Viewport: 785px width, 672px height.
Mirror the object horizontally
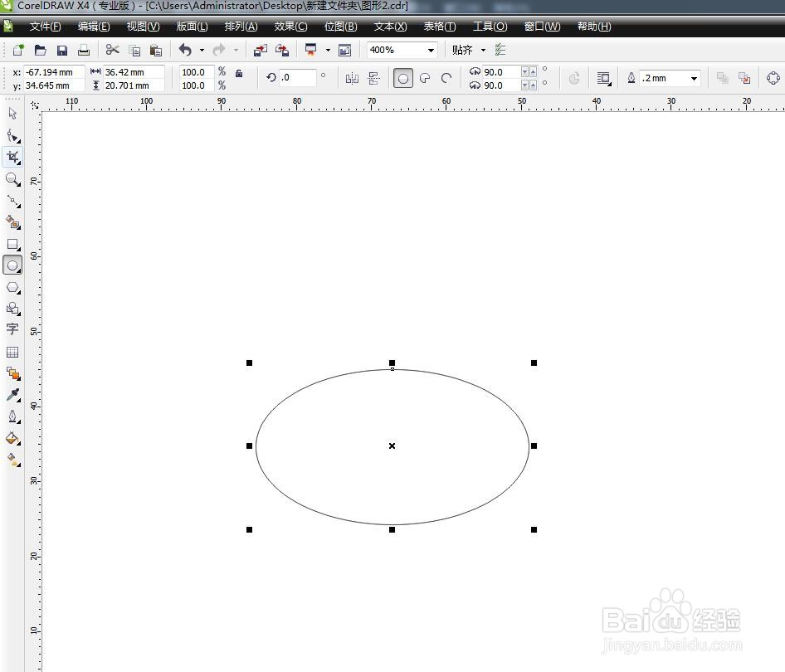pyautogui.click(x=352, y=78)
